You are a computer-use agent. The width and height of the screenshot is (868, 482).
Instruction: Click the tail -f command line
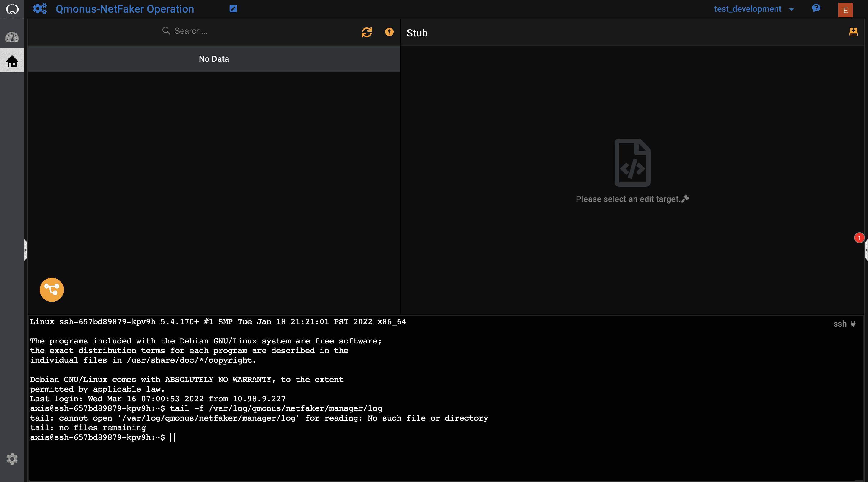[x=206, y=408]
